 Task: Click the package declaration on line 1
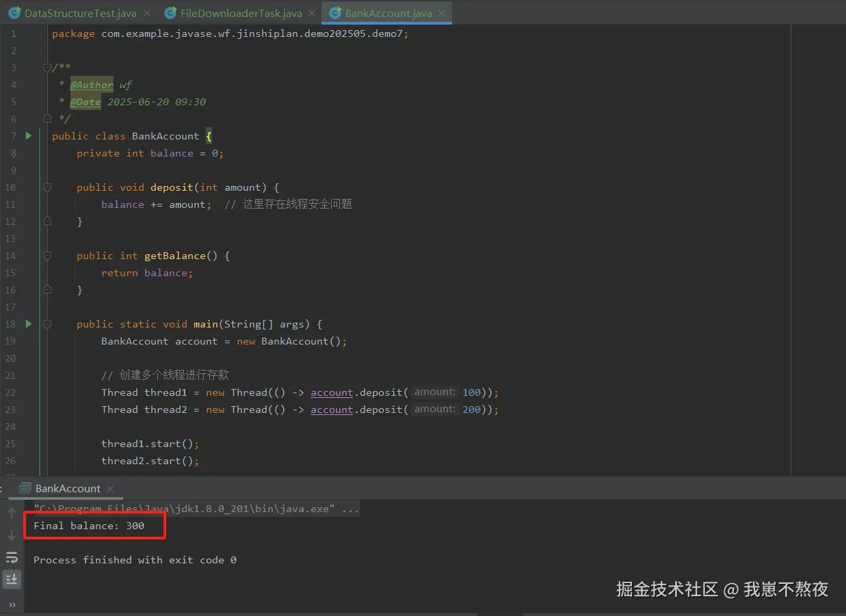[230, 34]
